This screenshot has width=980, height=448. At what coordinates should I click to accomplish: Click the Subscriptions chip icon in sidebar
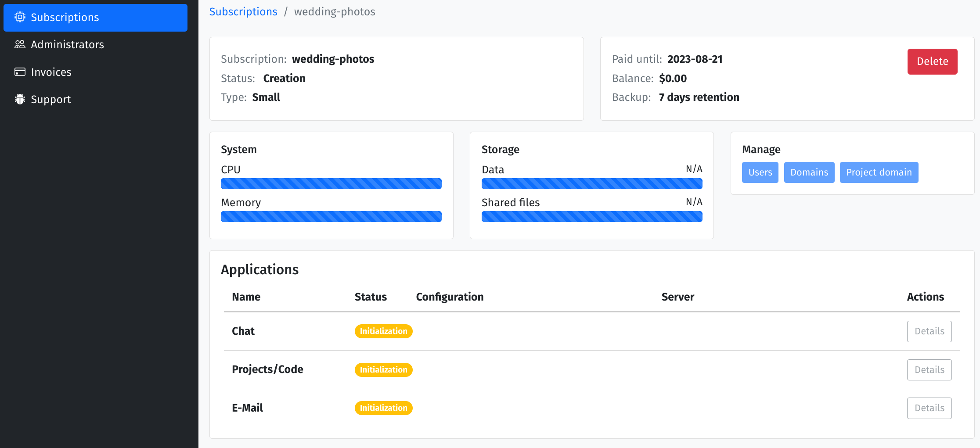pos(20,17)
